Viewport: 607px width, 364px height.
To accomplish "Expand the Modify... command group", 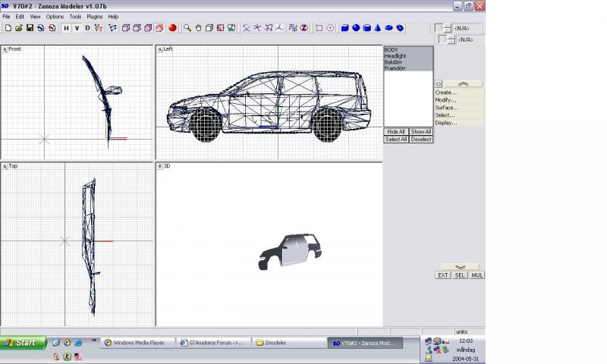I will coord(446,100).
